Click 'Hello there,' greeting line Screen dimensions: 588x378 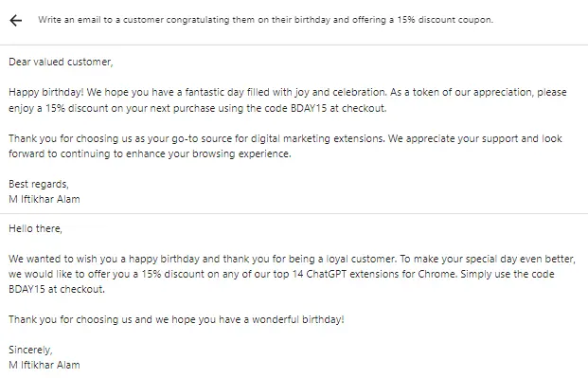(35, 228)
